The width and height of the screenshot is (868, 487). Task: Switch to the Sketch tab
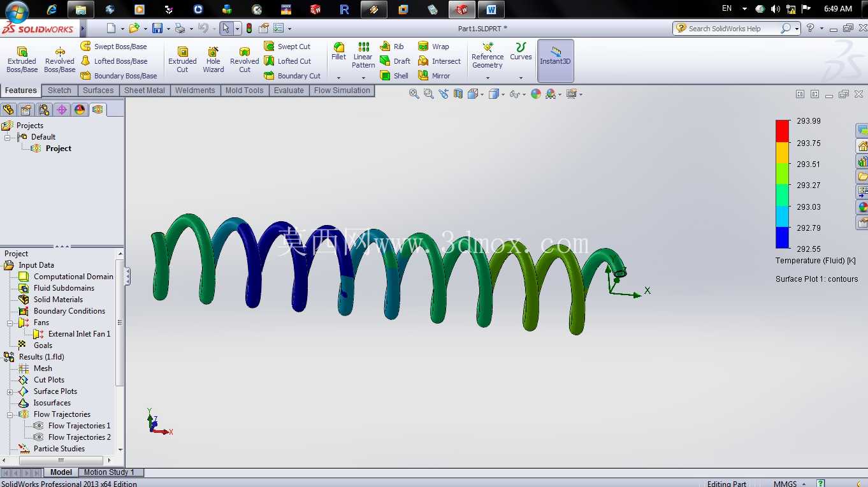59,91
